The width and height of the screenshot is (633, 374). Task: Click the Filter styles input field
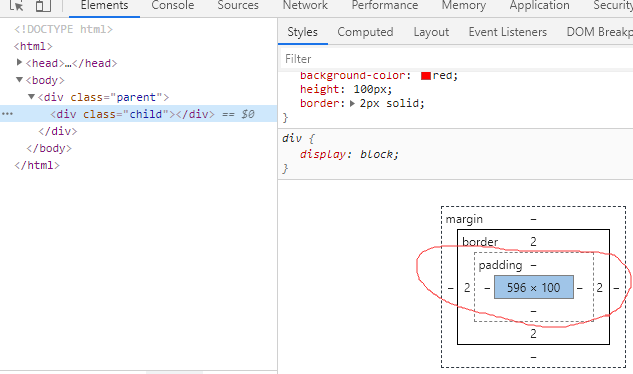(x=456, y=59)
